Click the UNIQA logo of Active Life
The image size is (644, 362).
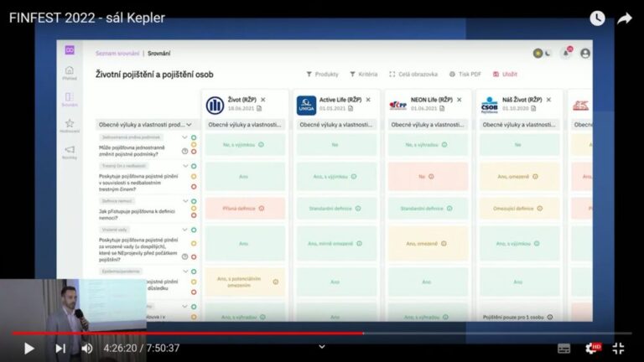pyautogui.click(x=306, y=105)
